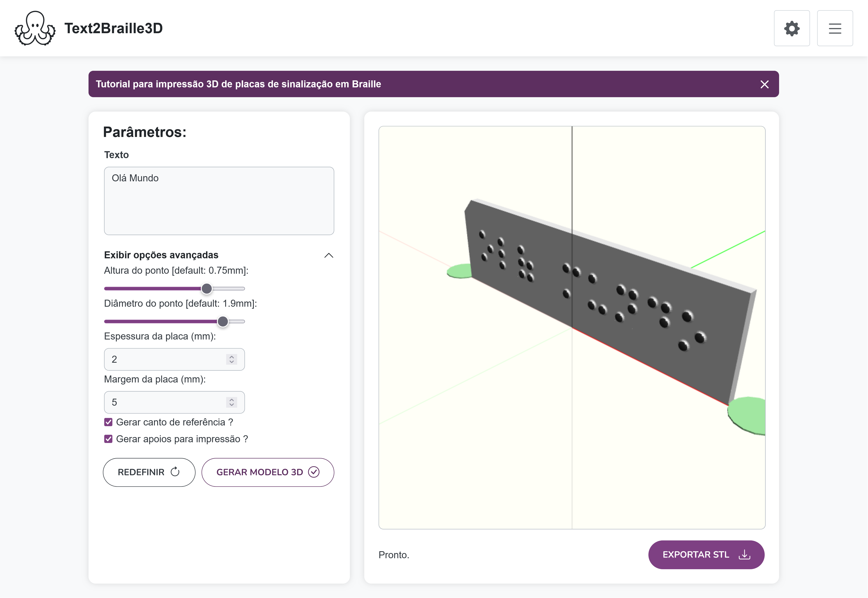Click the REDEFINIR reset button

(149, 472)
